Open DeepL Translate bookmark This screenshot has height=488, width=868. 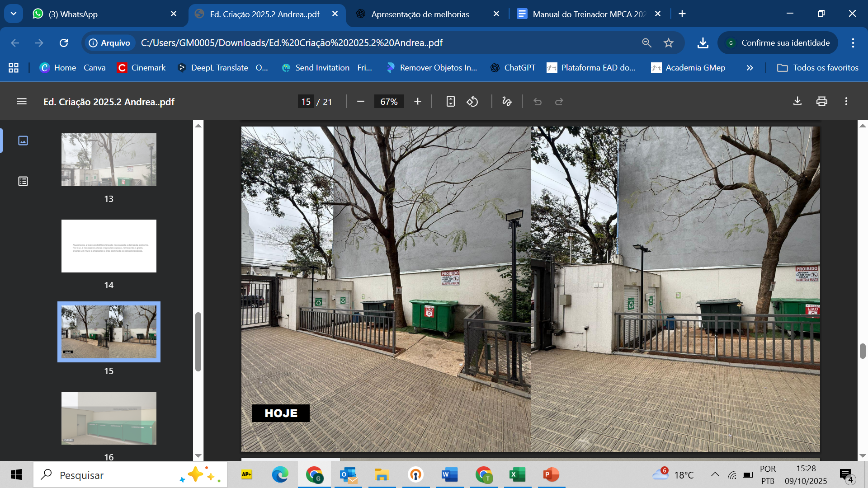[223, 68]
